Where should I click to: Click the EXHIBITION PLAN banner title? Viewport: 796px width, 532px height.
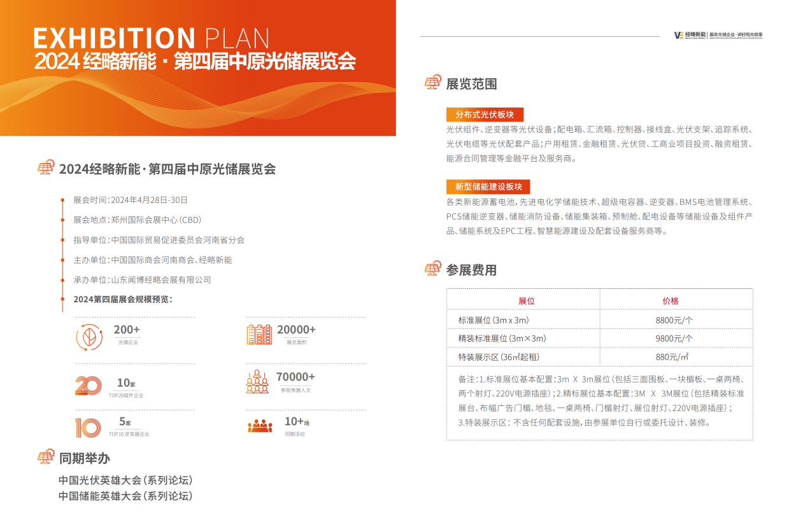(152, 38)
